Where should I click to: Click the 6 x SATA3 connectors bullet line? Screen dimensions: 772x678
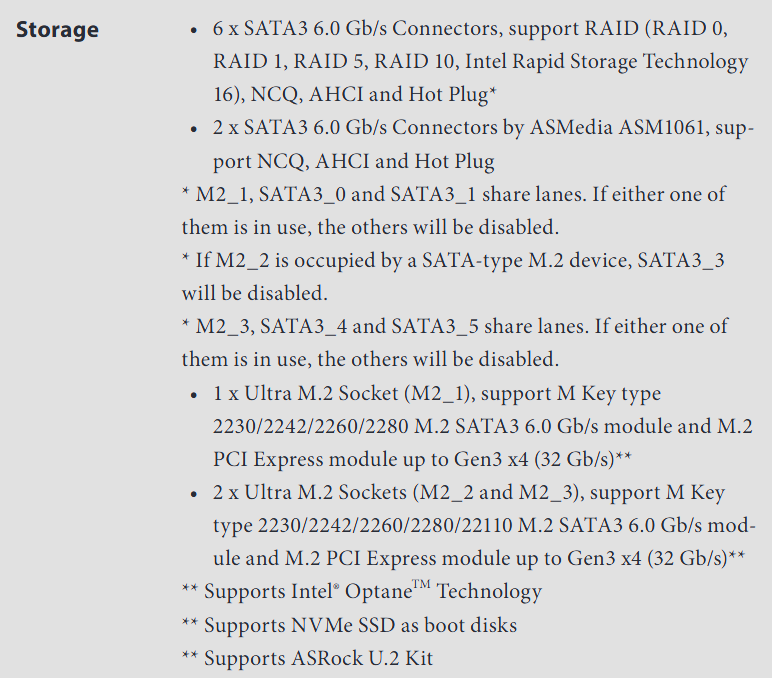point(470,29)
